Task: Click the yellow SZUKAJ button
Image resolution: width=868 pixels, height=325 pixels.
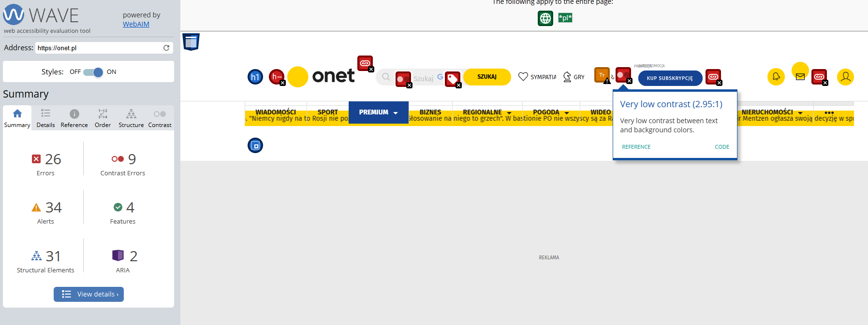Action: tap(487, 77)
